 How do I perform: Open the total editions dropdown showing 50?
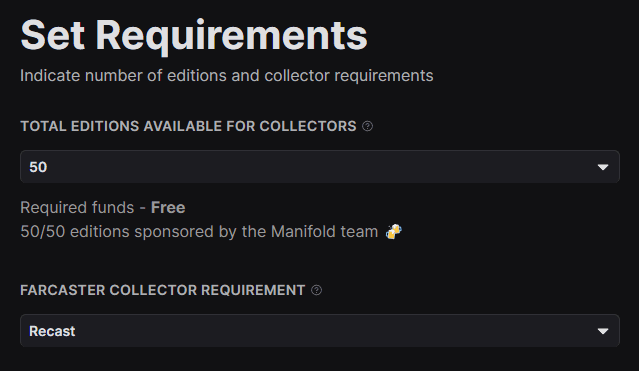click(x=320, y=167)
